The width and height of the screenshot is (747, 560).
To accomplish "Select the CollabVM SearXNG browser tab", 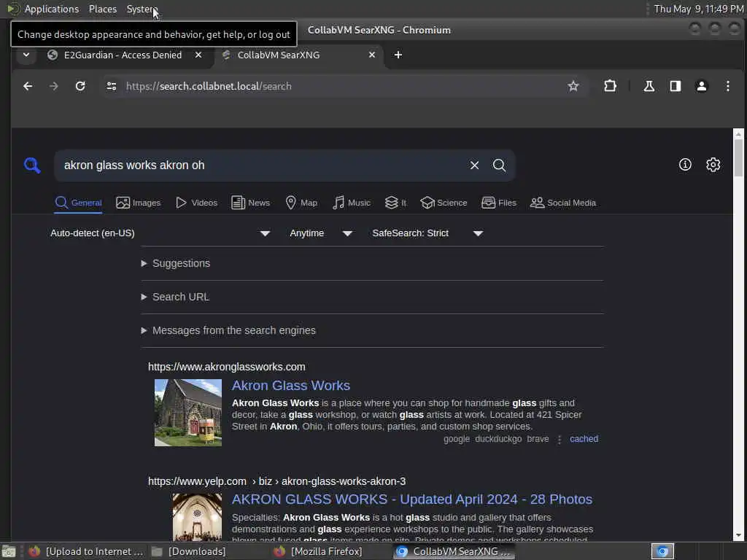I will (299, 55).
